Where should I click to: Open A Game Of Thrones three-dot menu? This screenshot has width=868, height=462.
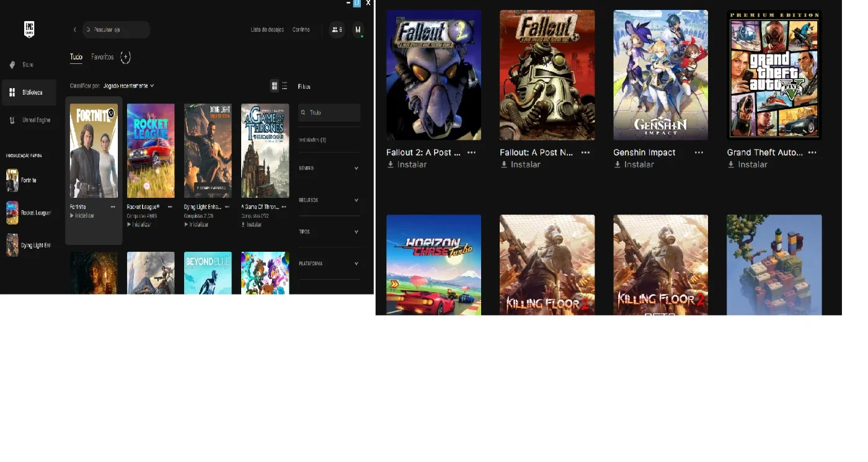click(x=285, y=207)
